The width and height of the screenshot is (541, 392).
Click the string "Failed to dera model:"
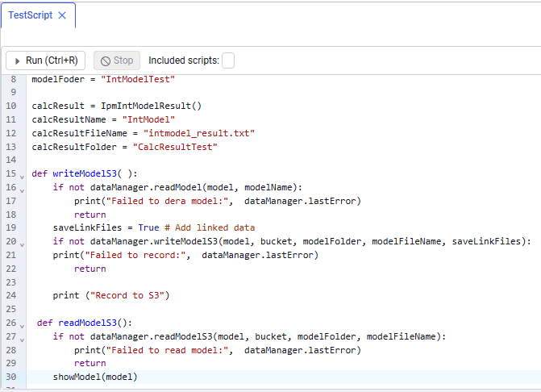pos(168,201)
